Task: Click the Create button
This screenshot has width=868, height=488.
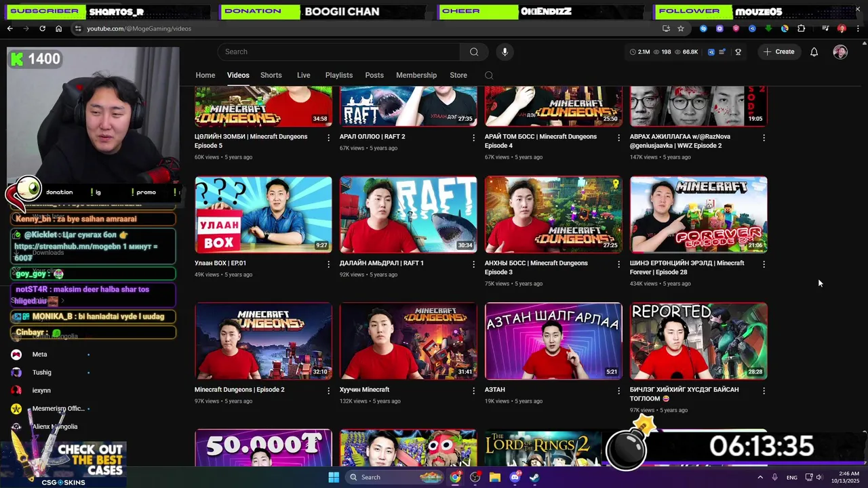Action: 778,52
